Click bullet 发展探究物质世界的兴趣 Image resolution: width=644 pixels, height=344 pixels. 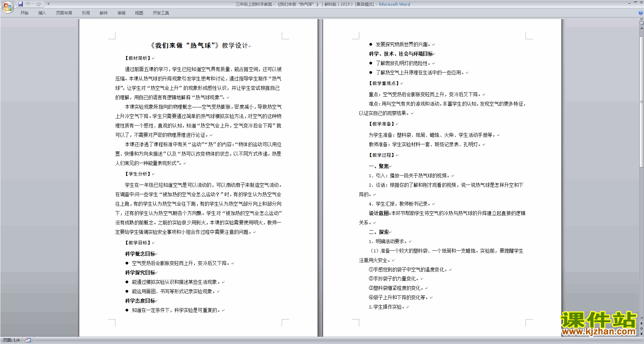click(x=403, y=44)
